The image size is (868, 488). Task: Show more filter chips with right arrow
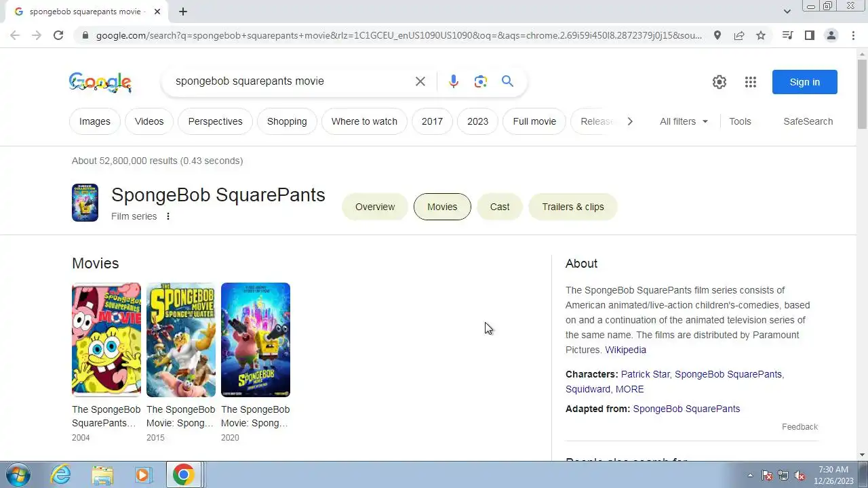coord(630,121)
